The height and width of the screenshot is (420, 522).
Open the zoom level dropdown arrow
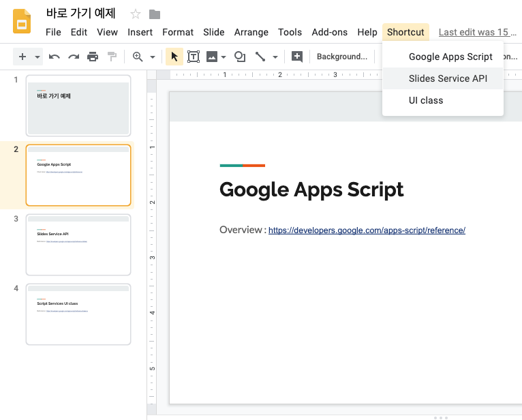tap(153, 57)
